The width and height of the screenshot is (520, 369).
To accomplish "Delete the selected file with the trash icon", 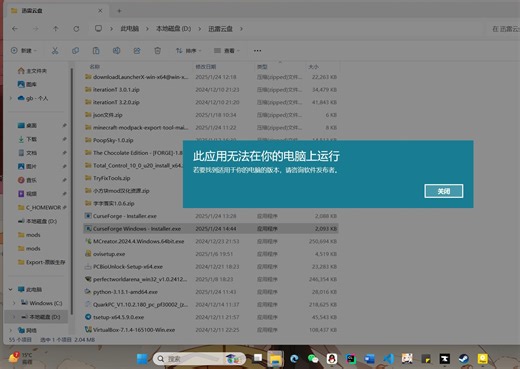I will coord(158,51).
